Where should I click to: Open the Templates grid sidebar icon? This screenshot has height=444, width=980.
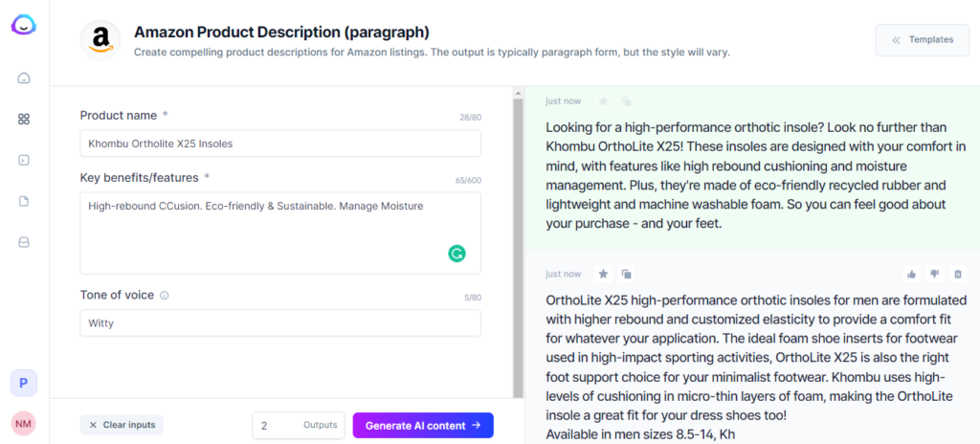(x=24, y=119)
